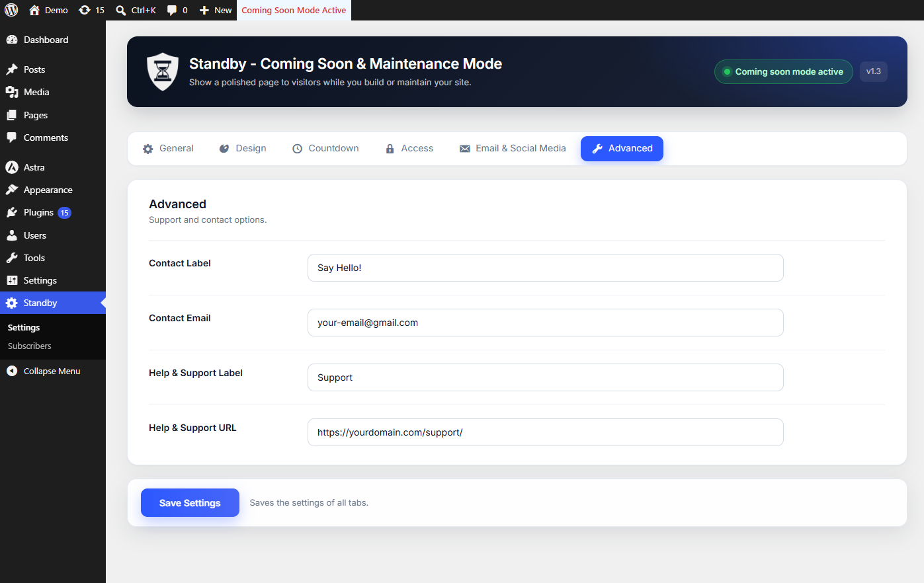Viewport: 924px width, 583px height.
Task: Click the Pages icon in sidebar
Action: pyautogui.click(x=12, y=115)
